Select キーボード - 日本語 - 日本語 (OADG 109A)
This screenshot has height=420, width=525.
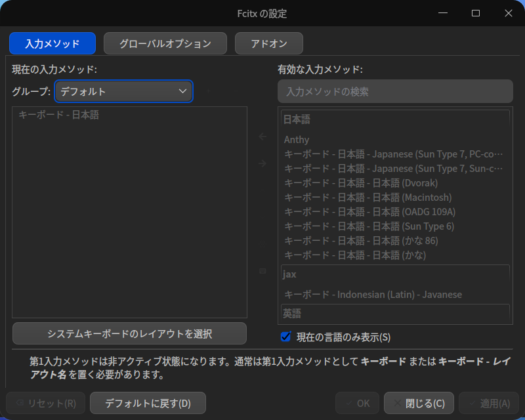click(395, 212)
